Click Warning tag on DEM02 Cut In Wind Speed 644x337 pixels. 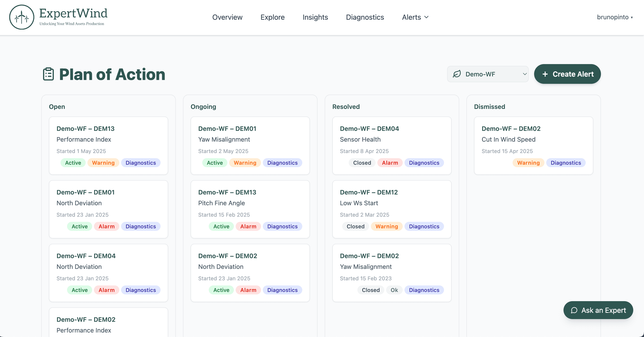pyautogui.click(x=528, y=163)
